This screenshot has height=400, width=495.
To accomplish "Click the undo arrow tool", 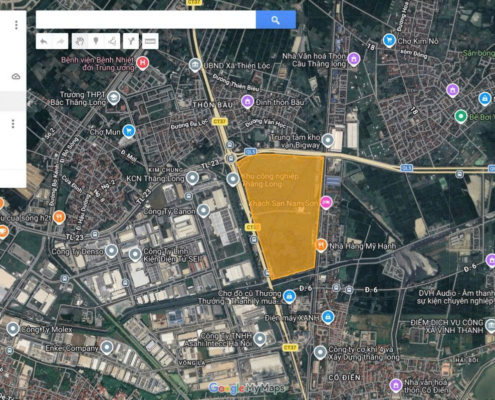I will click(x=44, y=41).
